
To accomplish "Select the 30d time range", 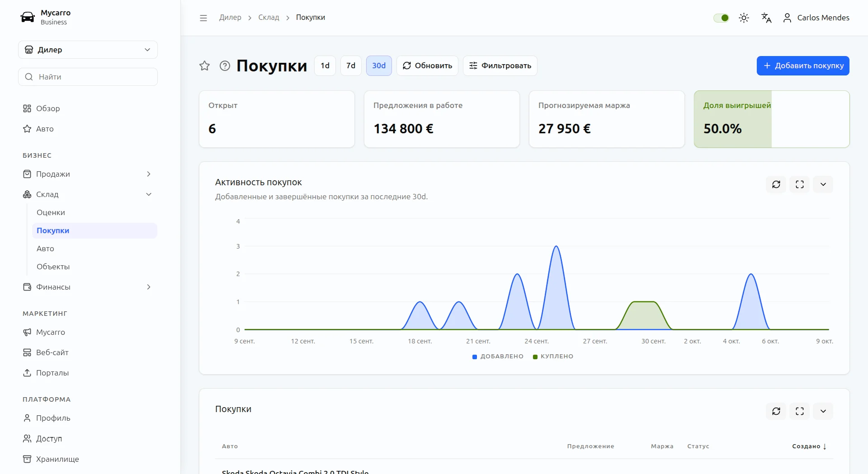I will (x=379, y=66).
